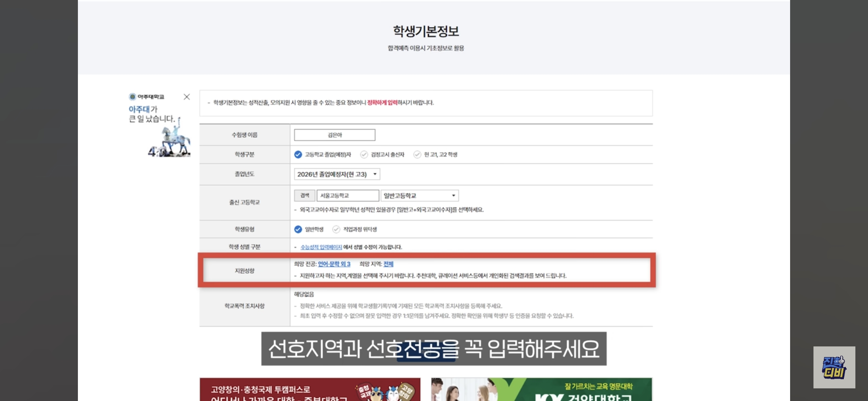The image size is (868, 401).
Task: Click the Ajou University logo icon
Action: click(x=132, y=97)
